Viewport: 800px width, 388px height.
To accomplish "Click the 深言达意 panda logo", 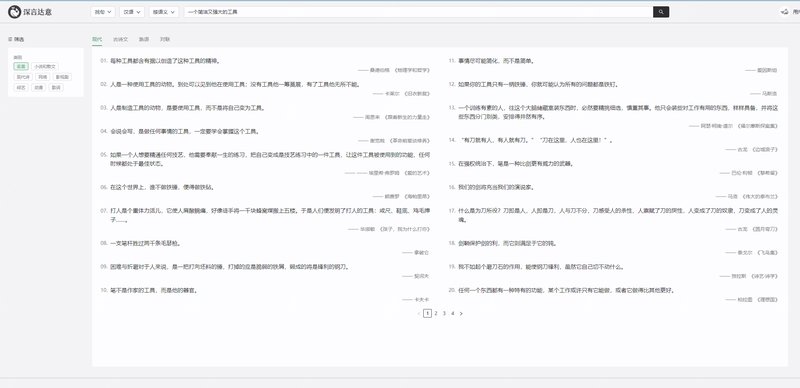I will (14, 12).
